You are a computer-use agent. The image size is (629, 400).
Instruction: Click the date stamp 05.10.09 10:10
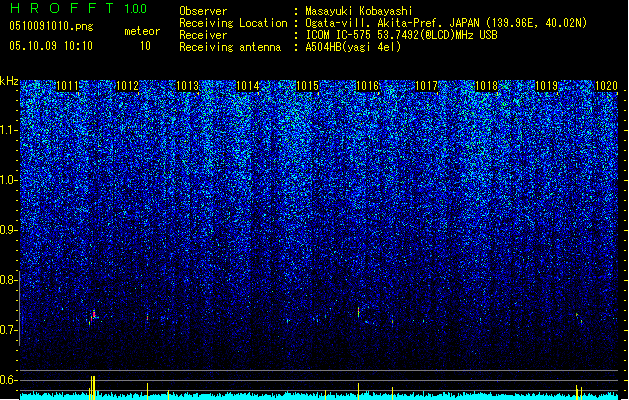coord(51,46)
